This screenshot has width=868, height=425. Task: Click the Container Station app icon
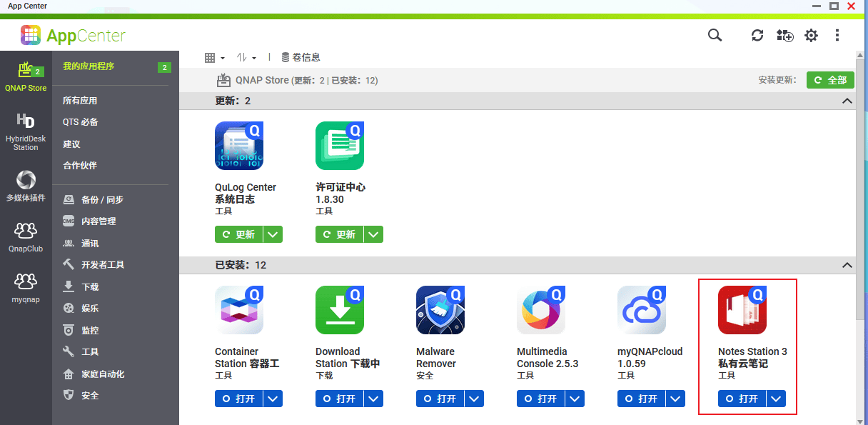(x=239, y=310)
